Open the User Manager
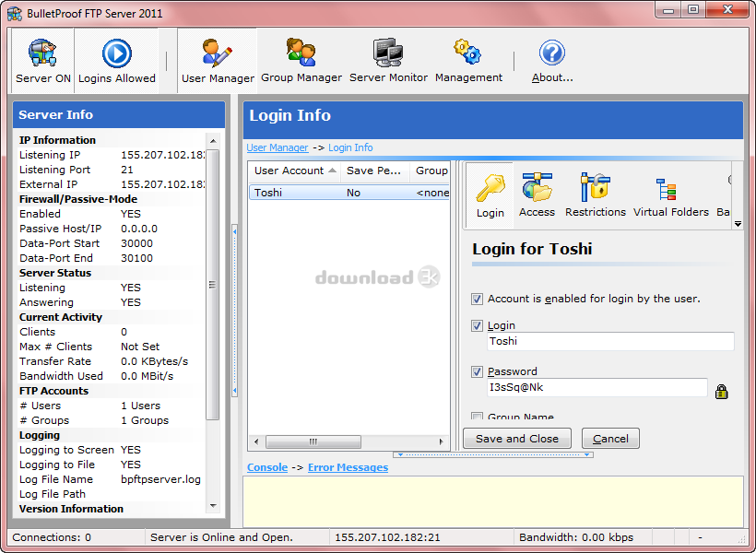Image resolution: width=756 pixels, height=553 pixels. tap(218, 61)
